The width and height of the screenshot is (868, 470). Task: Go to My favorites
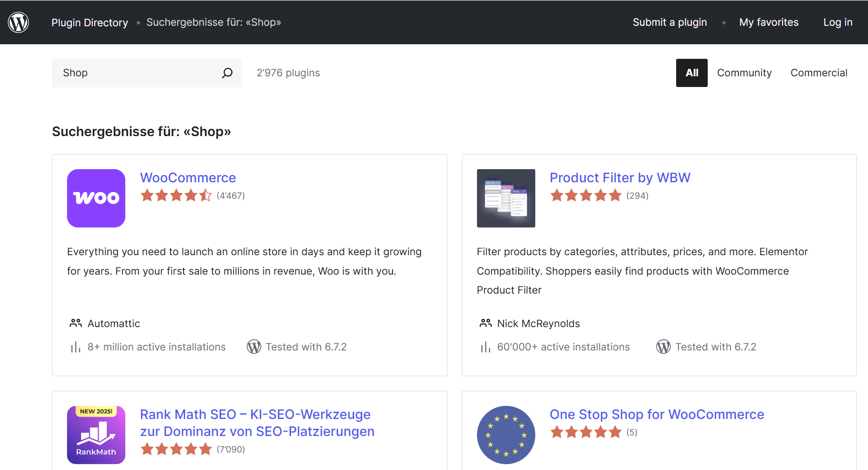[x=768, y=22]
